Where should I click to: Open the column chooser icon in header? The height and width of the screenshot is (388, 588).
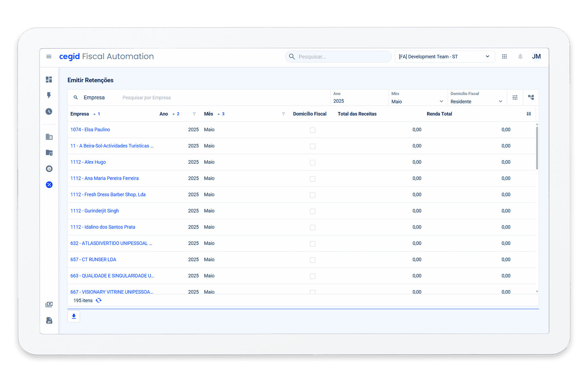point(529,114)
